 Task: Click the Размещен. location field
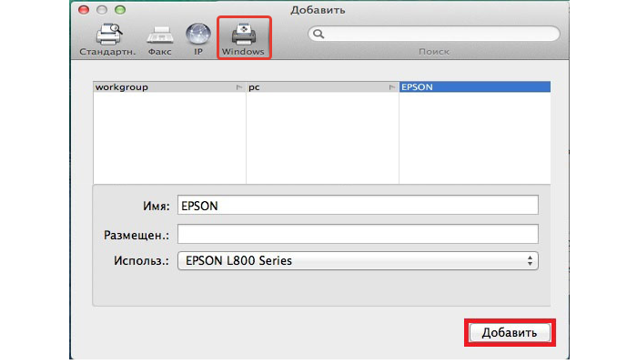click(358, 234)
